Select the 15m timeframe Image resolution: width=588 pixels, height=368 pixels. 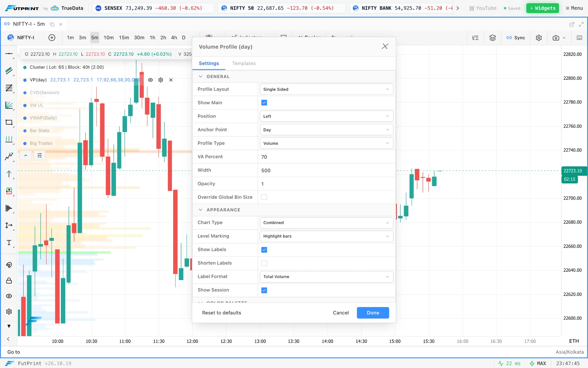pyautogui.click(x=124, y=38)
